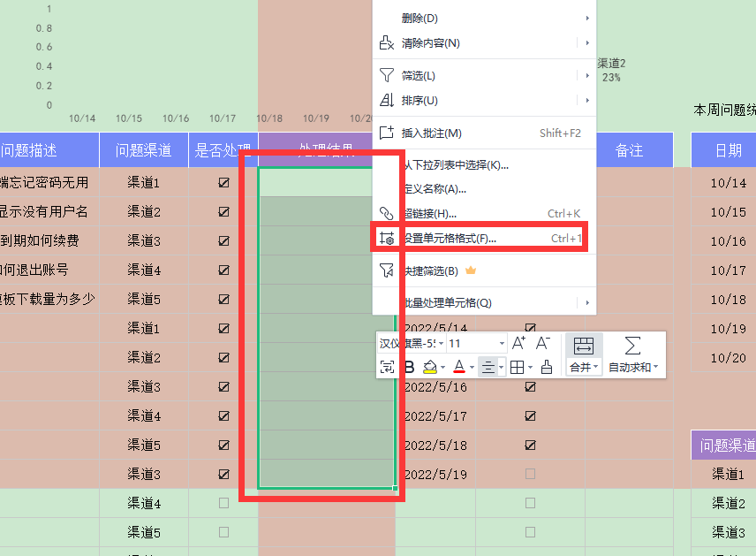Viewport: 756px width, 556px height.
Task: Toggle the checkbox beside 2022/5/18
Action: 531,445
